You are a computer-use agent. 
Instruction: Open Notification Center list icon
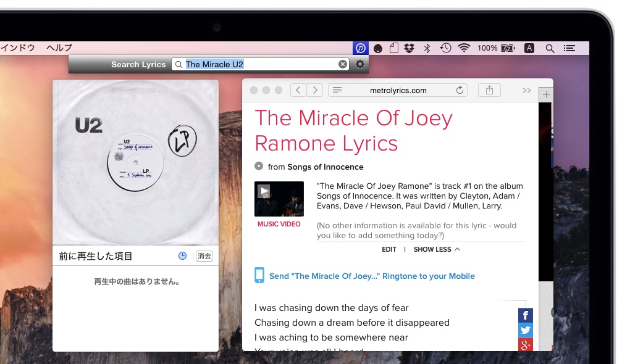tap(569, 48)
